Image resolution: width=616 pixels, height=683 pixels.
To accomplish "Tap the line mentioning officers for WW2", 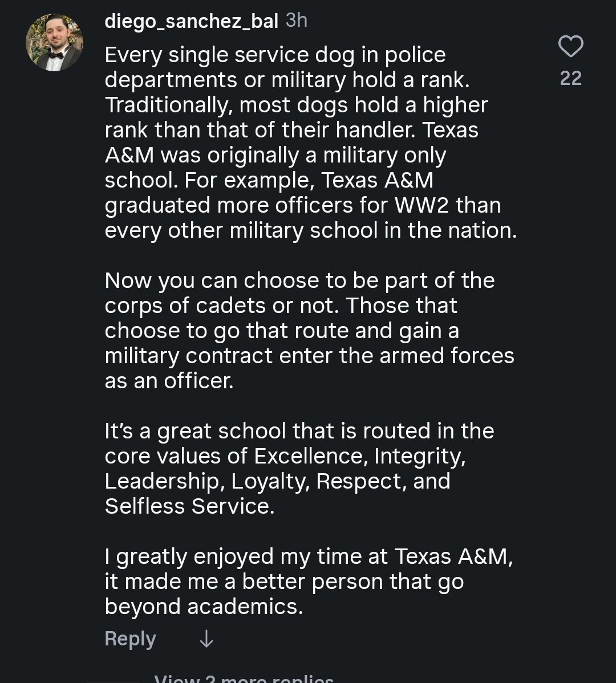I will [x=302, y=205].
